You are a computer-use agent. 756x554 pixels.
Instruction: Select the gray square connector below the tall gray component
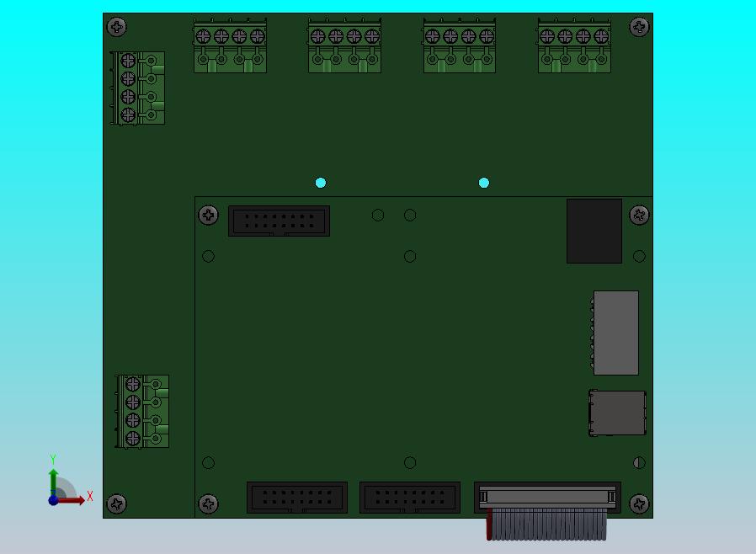[617, 413]
